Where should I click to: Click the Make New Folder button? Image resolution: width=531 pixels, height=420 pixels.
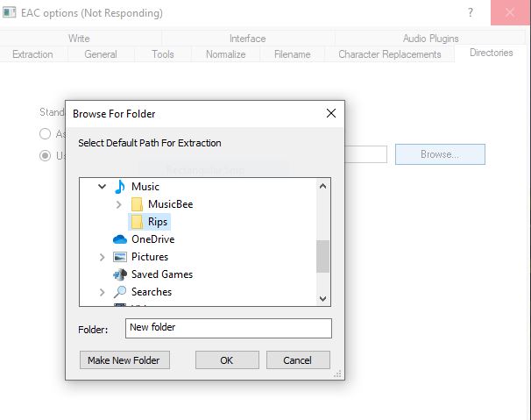click(x=124, y=360)
